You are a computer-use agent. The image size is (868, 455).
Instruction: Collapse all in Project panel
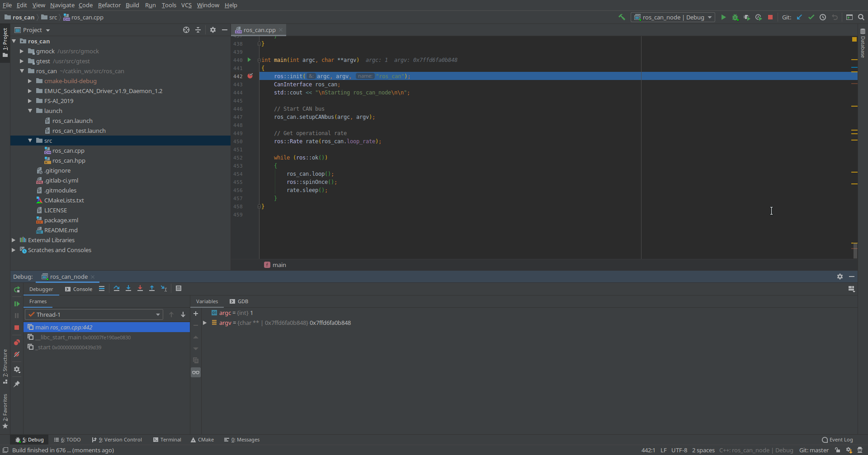pos(198,30)
